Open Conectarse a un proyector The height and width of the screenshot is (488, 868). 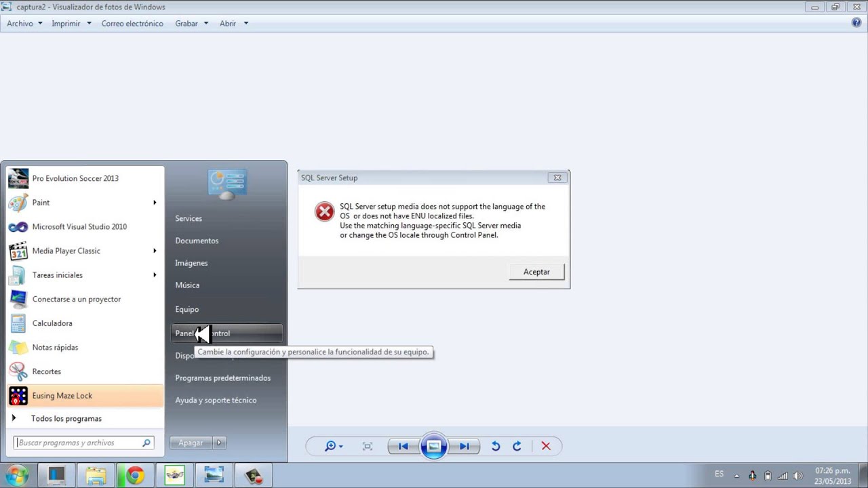[x=85, y=299]
